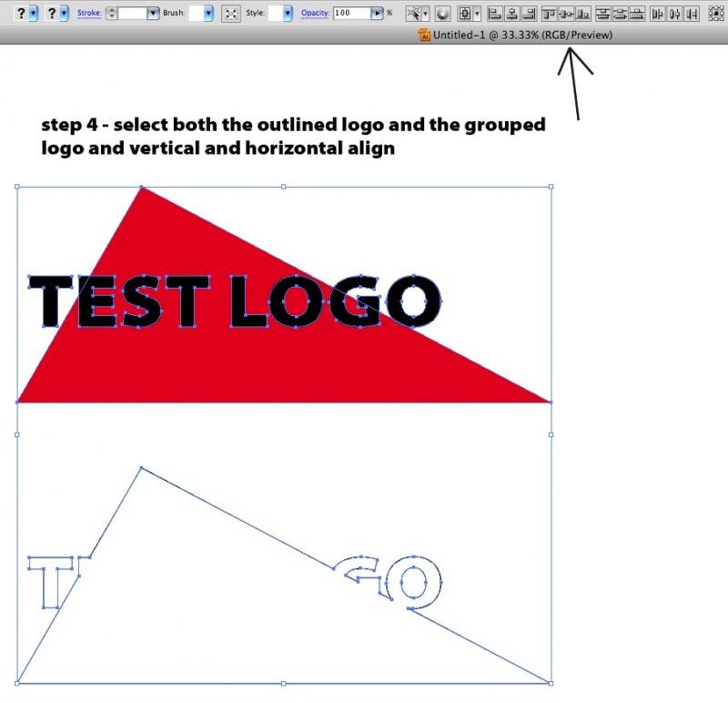Click the Fill question-mark swatch
Viewport: 728px width, 703px height.
[21, 13]
